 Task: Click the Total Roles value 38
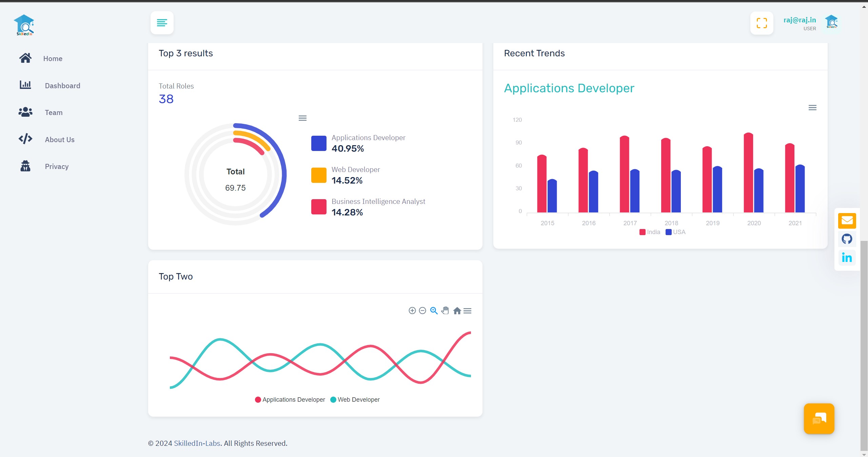click(166, 99)
